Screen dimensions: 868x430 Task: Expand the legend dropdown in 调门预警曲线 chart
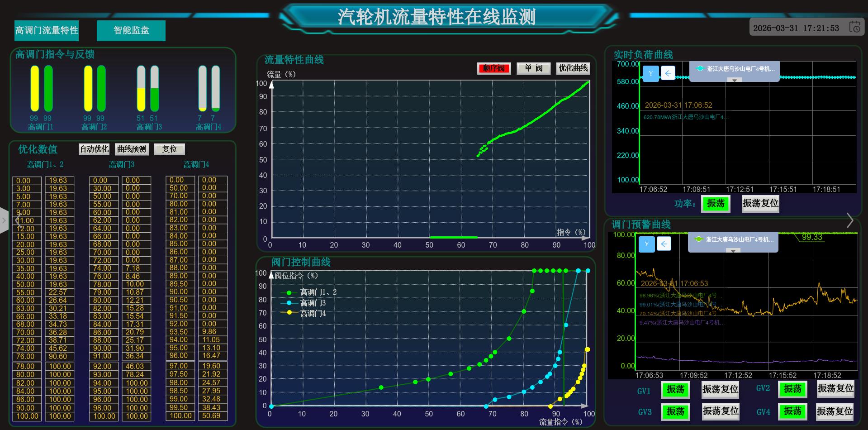(x=733, y=250)
